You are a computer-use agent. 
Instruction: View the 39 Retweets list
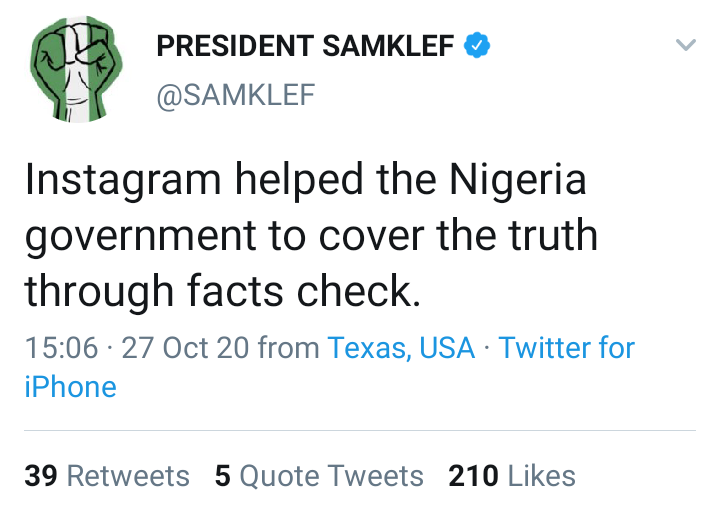107,476
